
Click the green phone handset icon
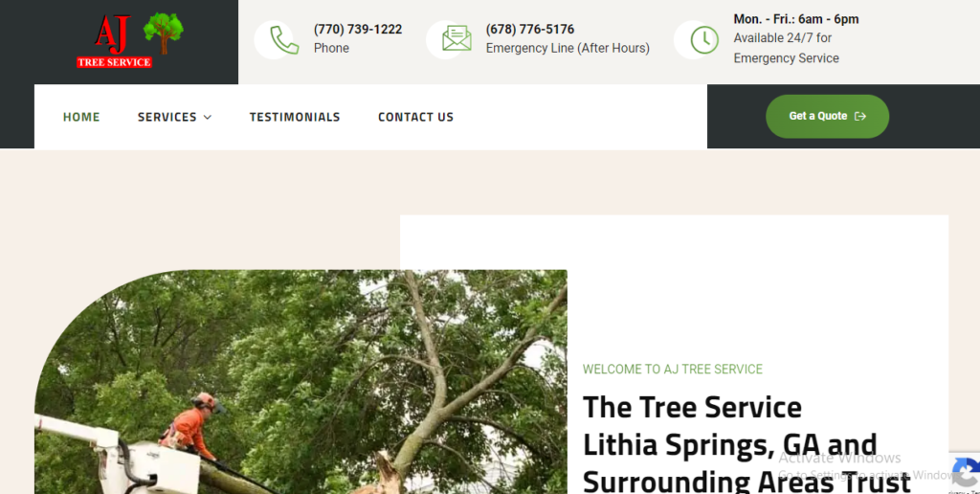[x=284, y=40]
